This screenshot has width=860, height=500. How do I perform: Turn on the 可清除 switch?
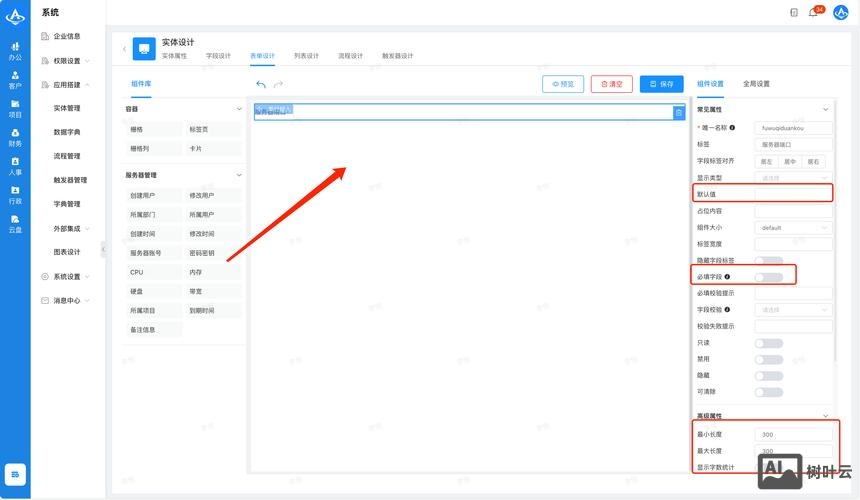tap(768, 391)
